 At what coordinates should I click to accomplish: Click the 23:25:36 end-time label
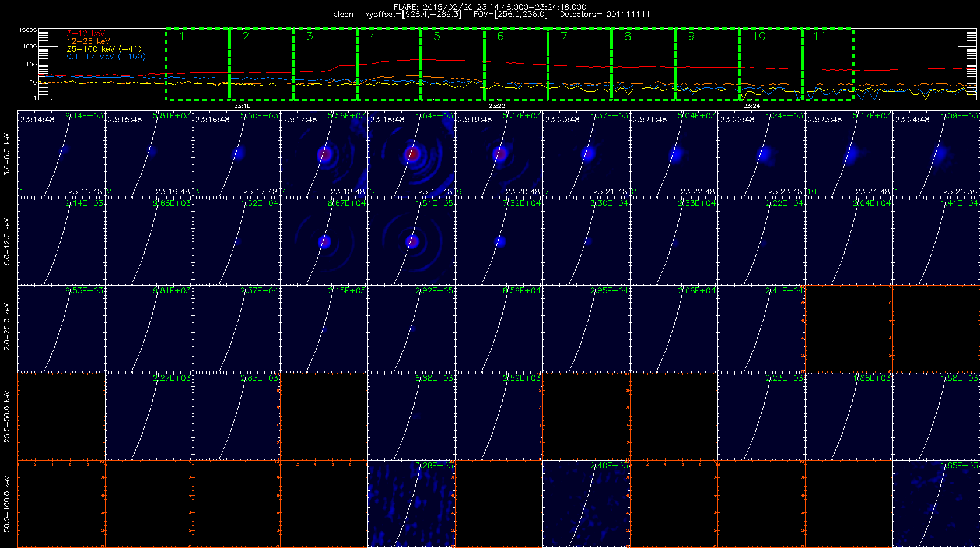coord(961,191)
